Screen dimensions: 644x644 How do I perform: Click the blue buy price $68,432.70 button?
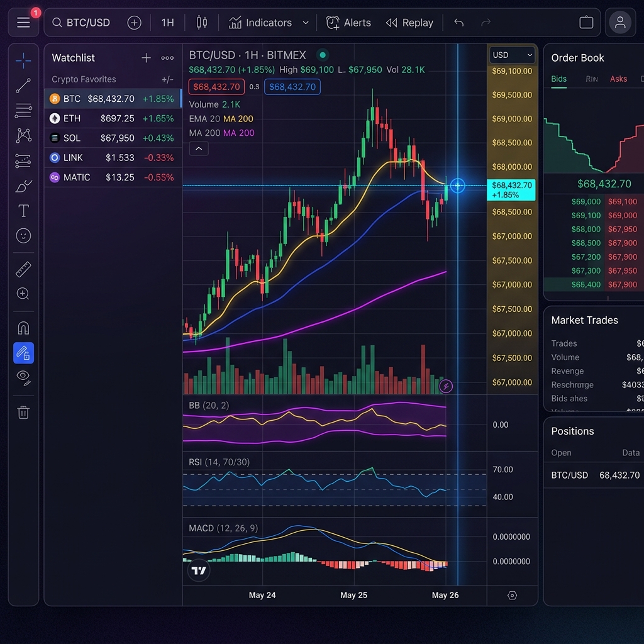click(x=292, y=87)
